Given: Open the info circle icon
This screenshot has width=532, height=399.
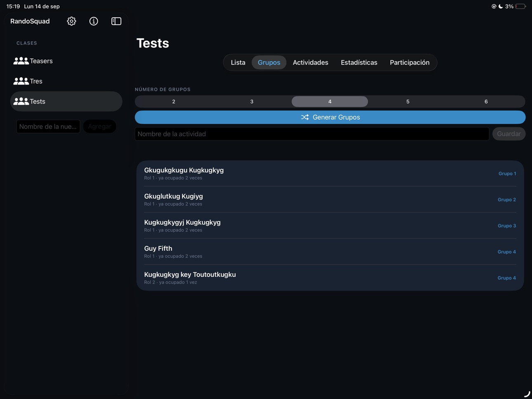Looking at the screenshot, I should 94,21.
